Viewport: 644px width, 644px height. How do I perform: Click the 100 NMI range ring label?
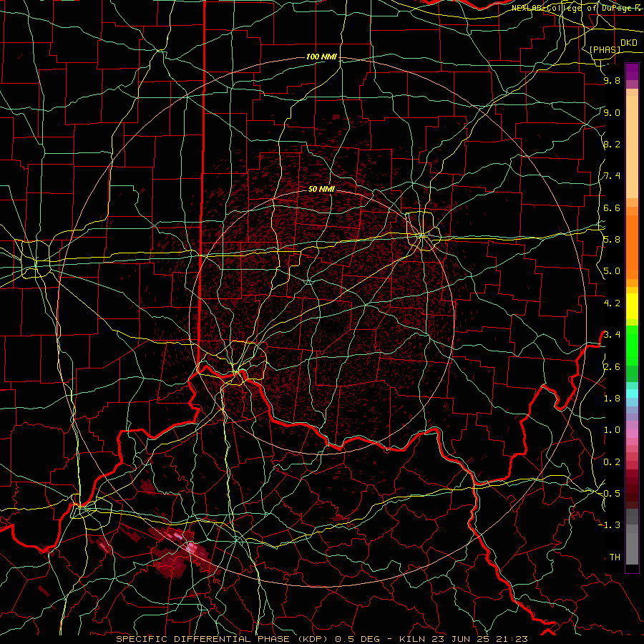click(x=321, y=57)
